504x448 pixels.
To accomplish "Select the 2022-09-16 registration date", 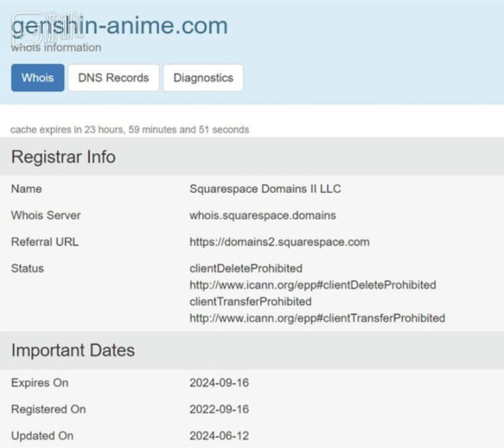I will point(219,409).
